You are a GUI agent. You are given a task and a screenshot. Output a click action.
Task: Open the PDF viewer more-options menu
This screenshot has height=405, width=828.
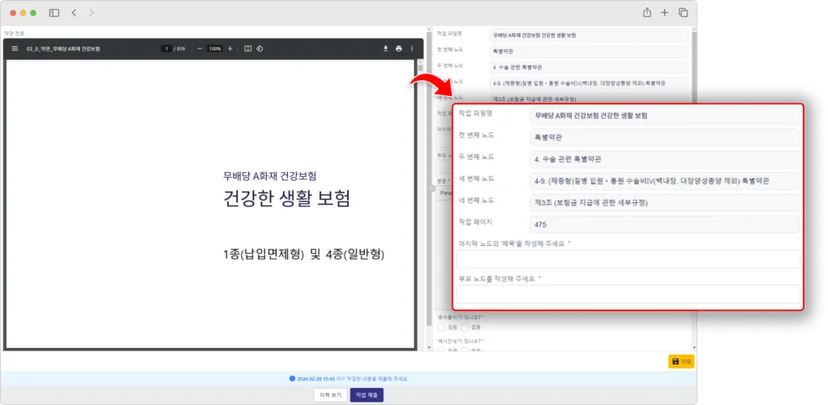[x=412, y=49]
